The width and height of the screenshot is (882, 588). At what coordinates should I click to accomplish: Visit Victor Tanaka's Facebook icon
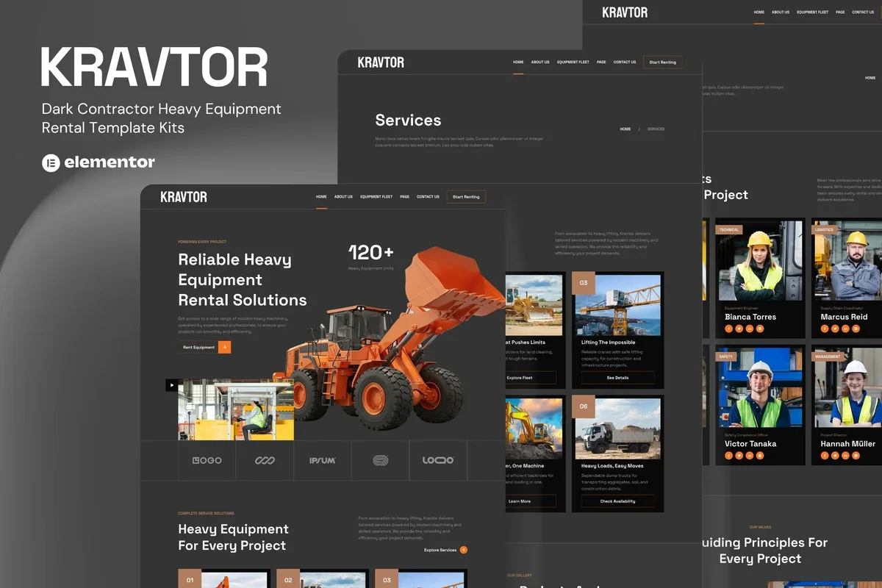[x=729, y=456]
